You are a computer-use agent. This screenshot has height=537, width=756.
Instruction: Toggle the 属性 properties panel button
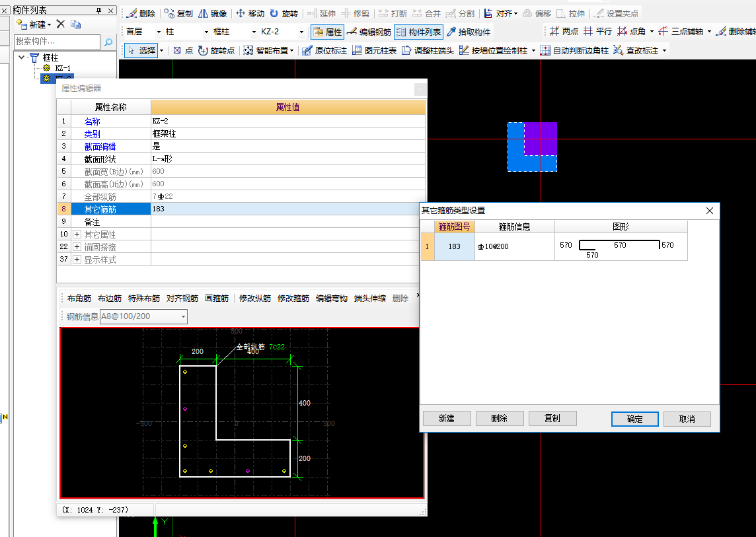pyautogui.click(x=327, y=32)
